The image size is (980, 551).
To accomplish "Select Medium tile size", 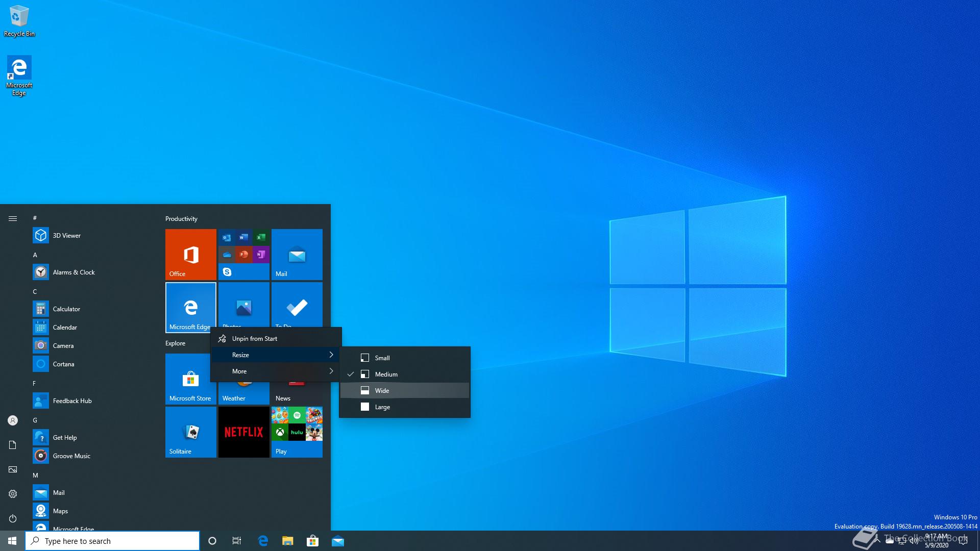I will [405, 374].
